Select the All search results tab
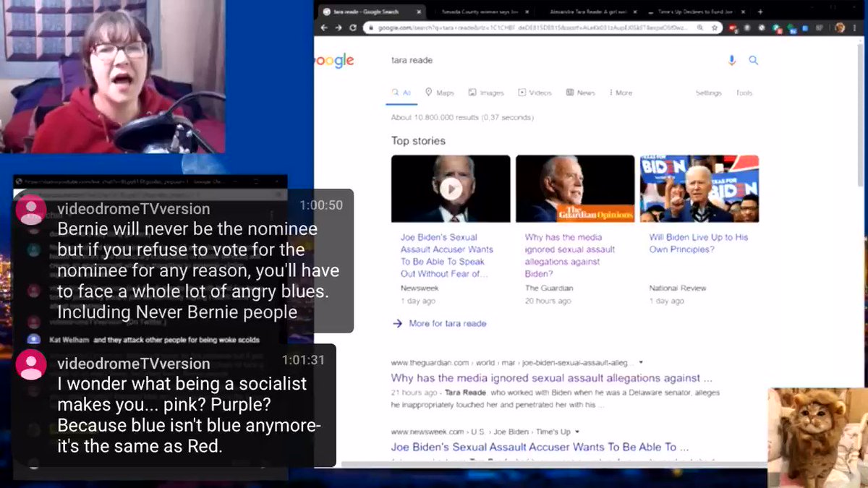868x488 pixels. coord(401,93)
